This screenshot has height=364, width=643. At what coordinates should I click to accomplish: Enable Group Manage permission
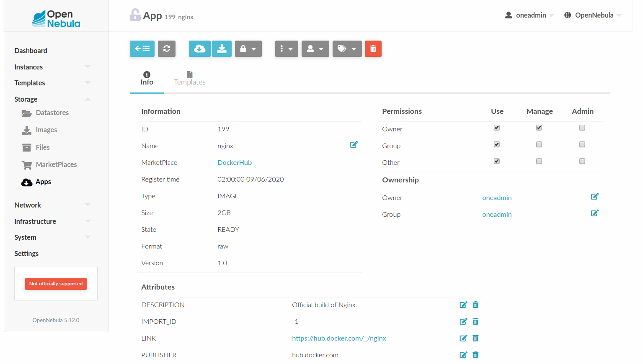pos(539,144)
